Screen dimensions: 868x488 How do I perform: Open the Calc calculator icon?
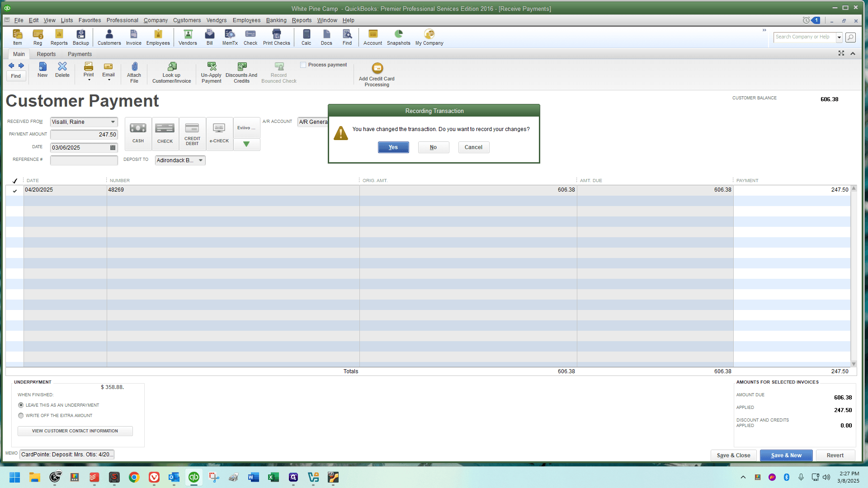[307, 37]
